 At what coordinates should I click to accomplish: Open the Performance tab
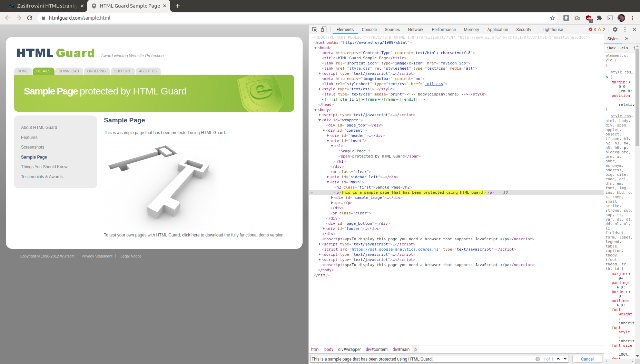(444, 30)
